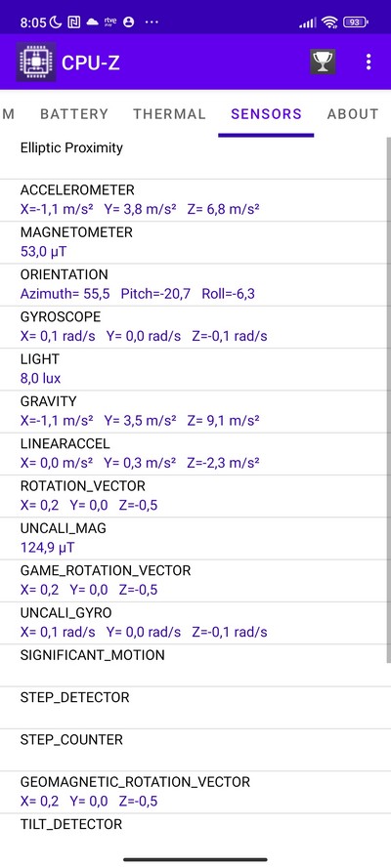Tap the cloud notification icon
This screenshot has width=391, height=868.
point(93,22)
